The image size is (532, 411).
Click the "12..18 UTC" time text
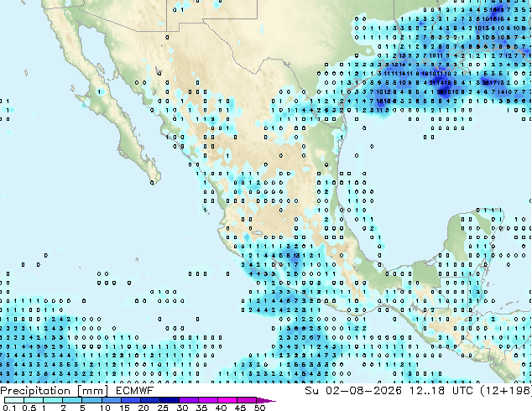[441, 391]
